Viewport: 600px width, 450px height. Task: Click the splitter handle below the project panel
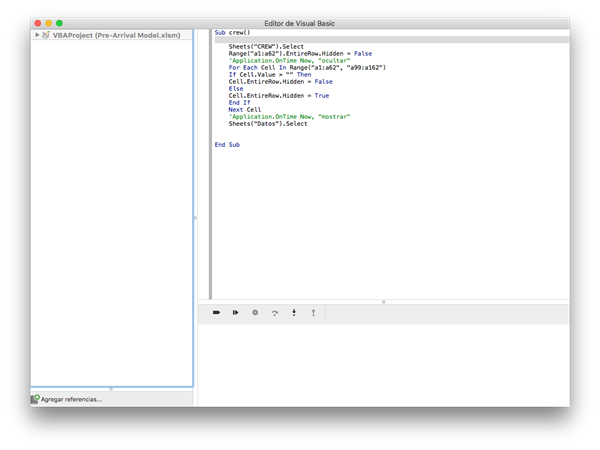coord(111,388)
